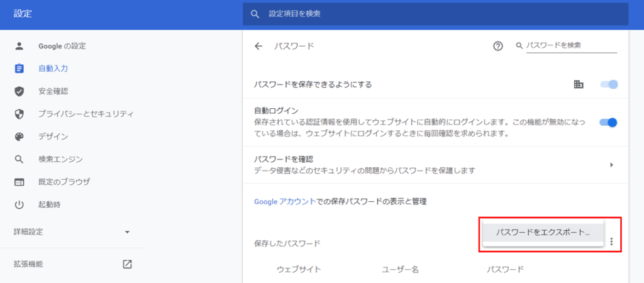Click the Google アカウント link
The image size is (644, 283).
(286, 202)
